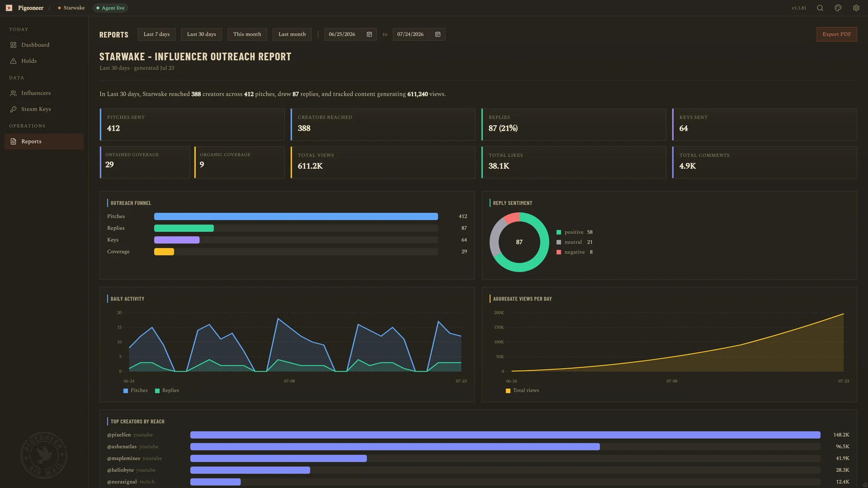Click the 148.2K reach value
Viewport: 868px width, 488px height.
pyautogui.click(x=841, y=435)
